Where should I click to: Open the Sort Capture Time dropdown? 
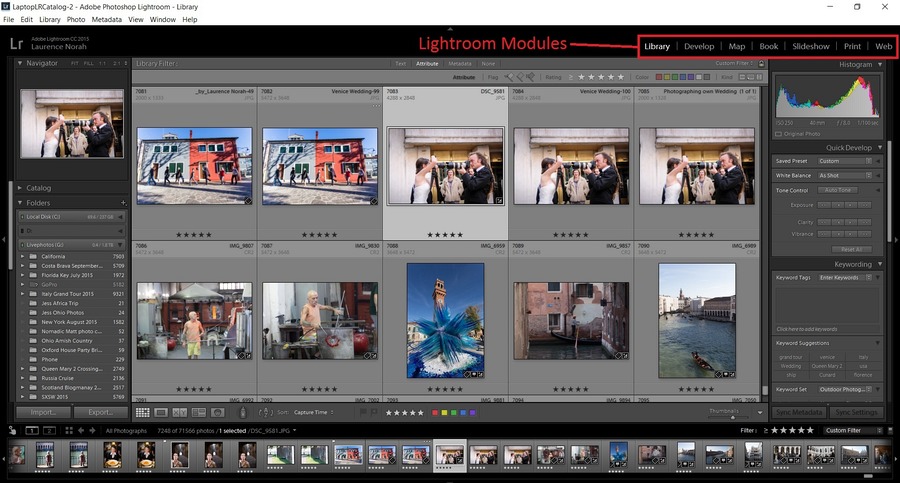click(x=314, y=412)
